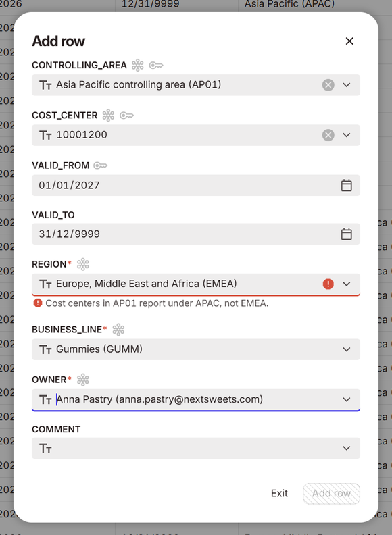Image resolution: width=392 pixels, height=535 pixels.
Task: Click Europe, Middle East and Africa value
Action: 147,284
